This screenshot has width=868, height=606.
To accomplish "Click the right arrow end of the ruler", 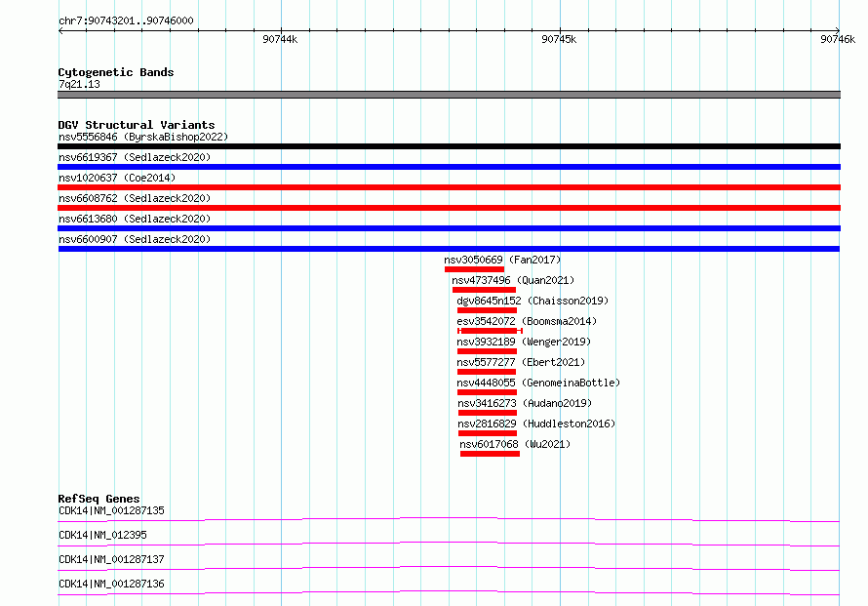I will point(837,30).
